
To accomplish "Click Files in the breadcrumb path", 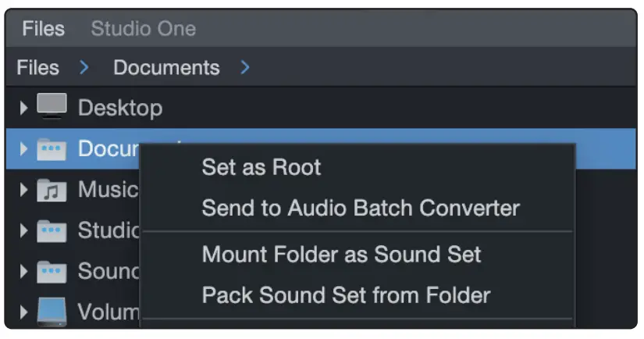I will coord(37,68).
